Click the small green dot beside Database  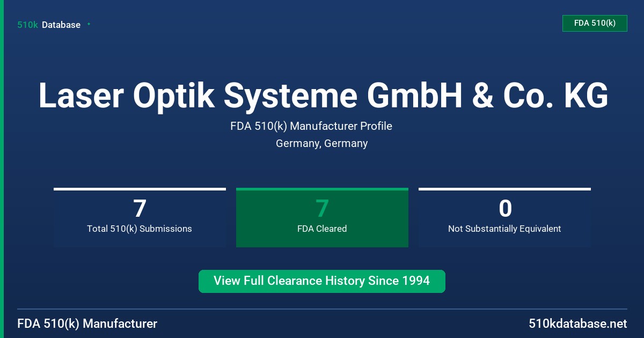(89, 24)
